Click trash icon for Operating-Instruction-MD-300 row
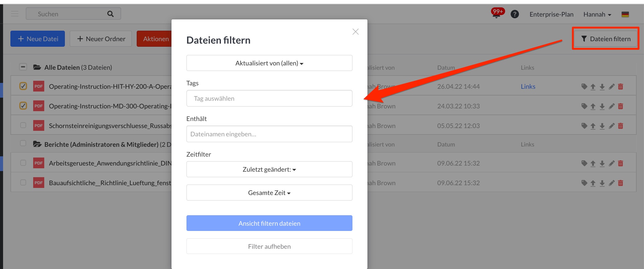This screenshot has height=269, width=644. coord(620,106)
